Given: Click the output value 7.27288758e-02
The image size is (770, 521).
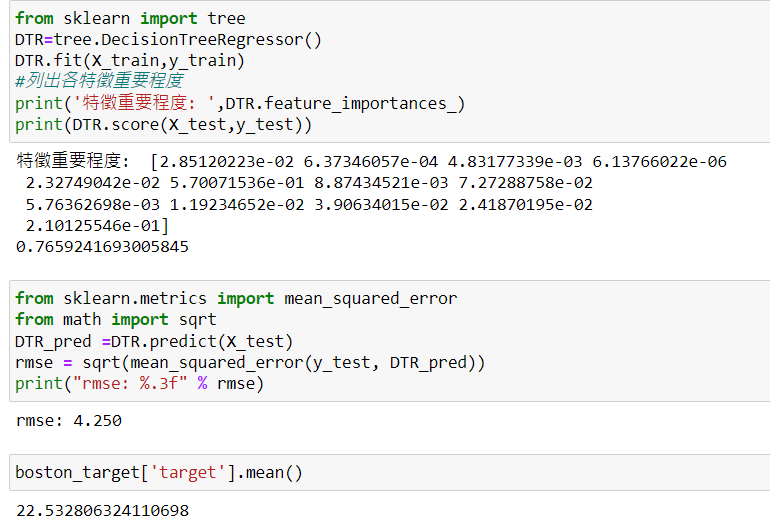Looking at the screenshot, I should pos(526,183).
